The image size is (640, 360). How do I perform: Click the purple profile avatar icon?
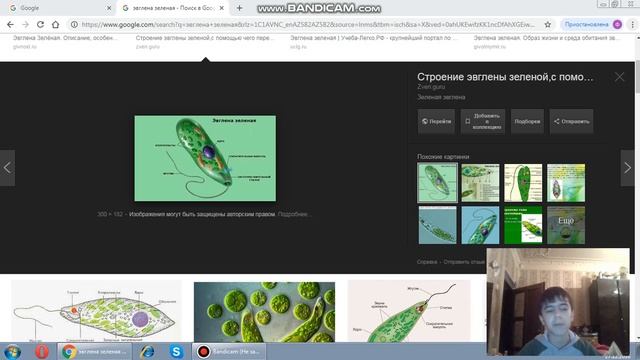tap(617, 24)
